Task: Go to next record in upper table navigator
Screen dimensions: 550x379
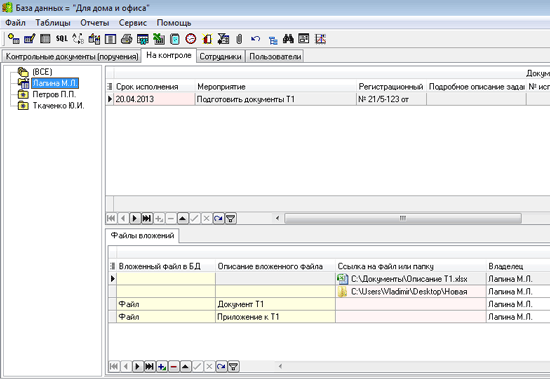Action: (x=135, y=219)
